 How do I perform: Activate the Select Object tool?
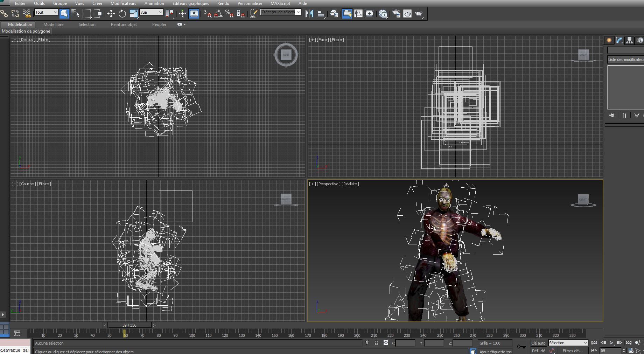64,14
